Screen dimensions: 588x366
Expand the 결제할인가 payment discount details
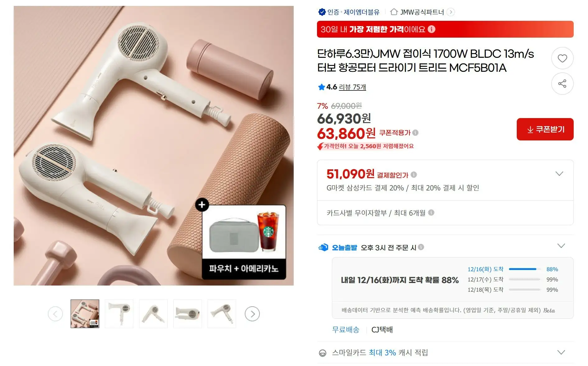[x=559, y=174]
